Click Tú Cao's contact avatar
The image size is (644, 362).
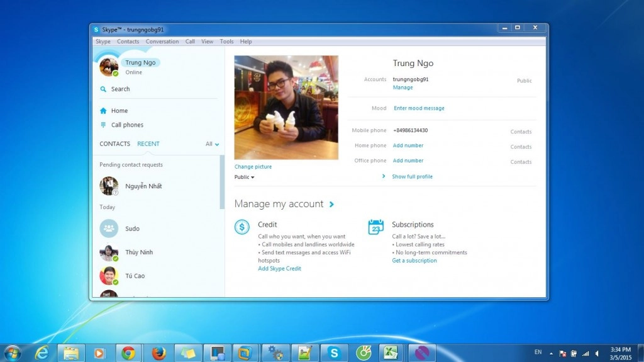pos(109,276)
